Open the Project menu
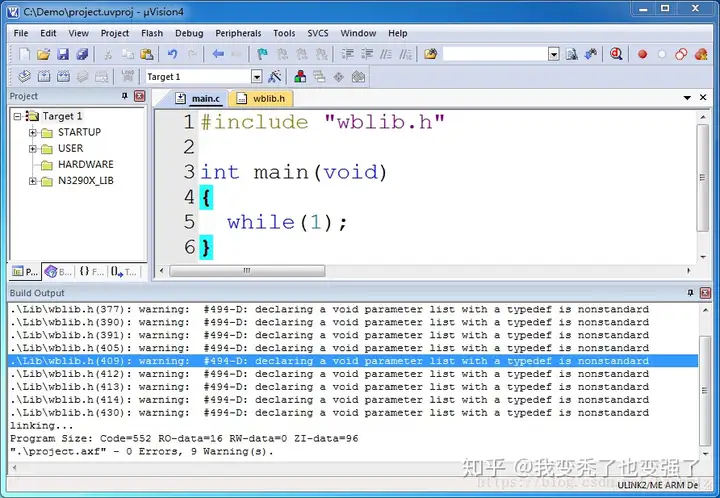 click(115, 33)
